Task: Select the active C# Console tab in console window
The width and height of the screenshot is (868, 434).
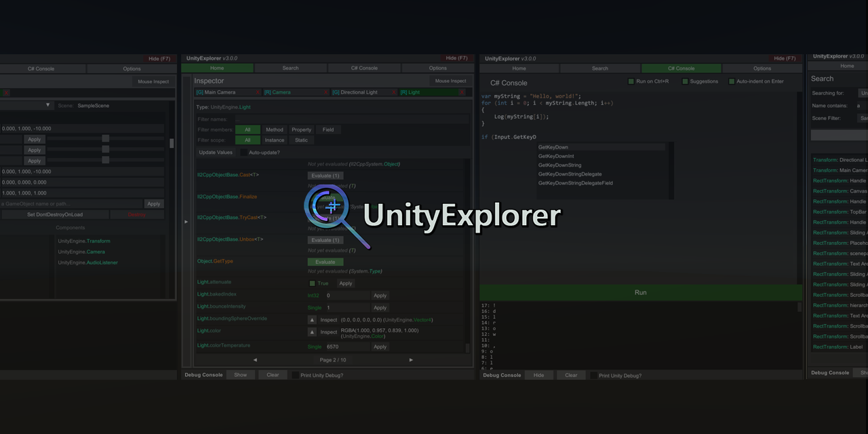Action: tap(681, 68)
